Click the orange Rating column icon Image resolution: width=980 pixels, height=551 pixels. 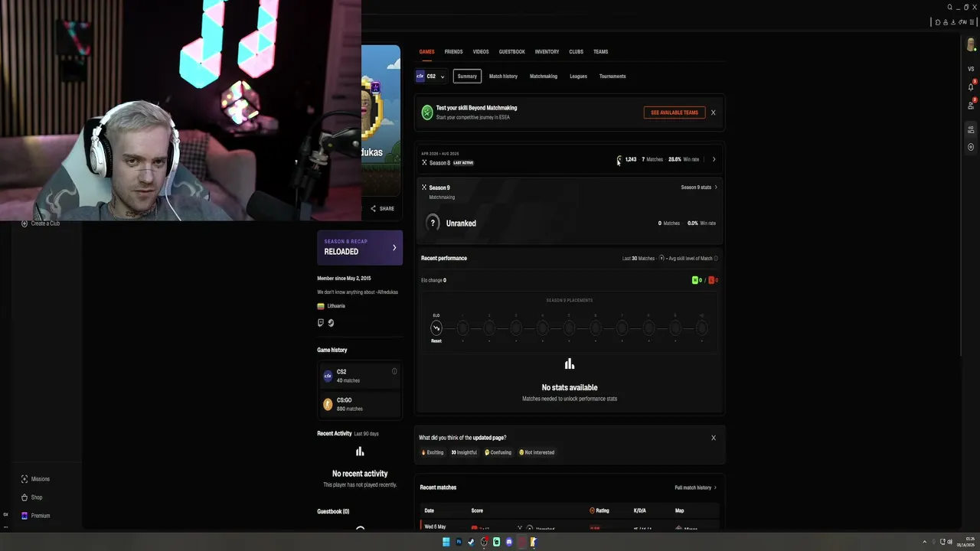click(592, 510)
